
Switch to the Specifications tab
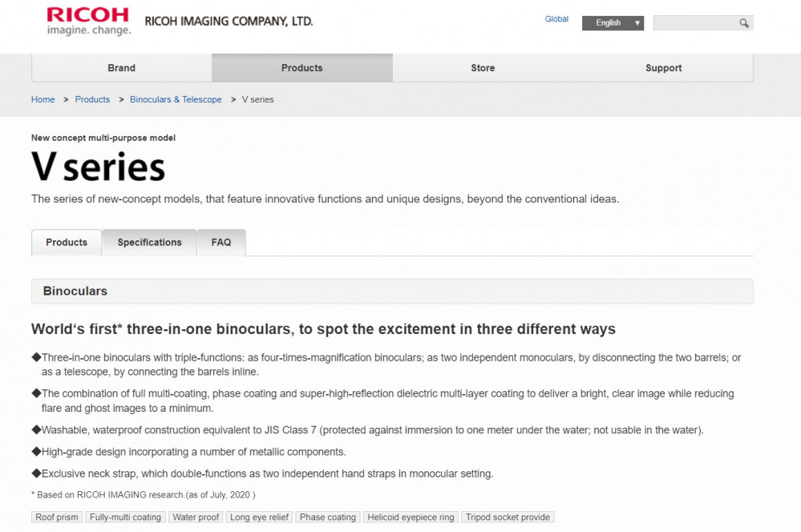point(149,243)
